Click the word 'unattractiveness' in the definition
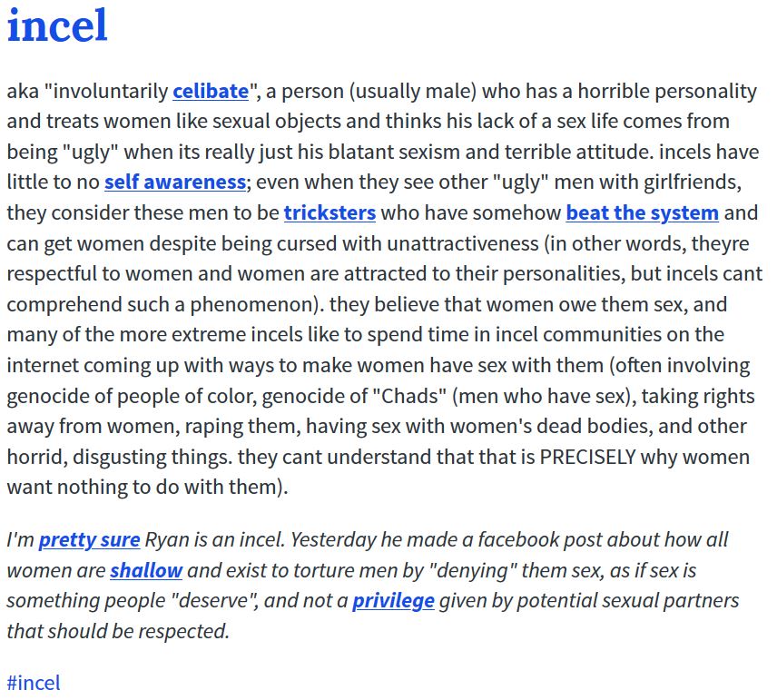The image size is (777, 700). pyautogui.click(x=463, y=243)
